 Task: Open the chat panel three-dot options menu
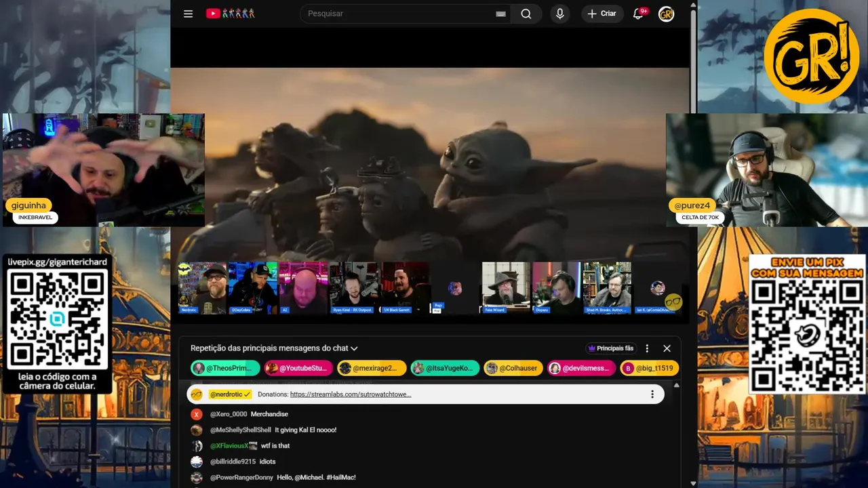647,348
